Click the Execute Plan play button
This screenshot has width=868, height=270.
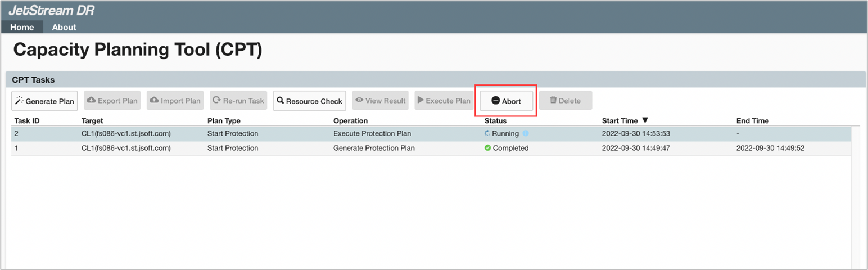click(444, 101)
